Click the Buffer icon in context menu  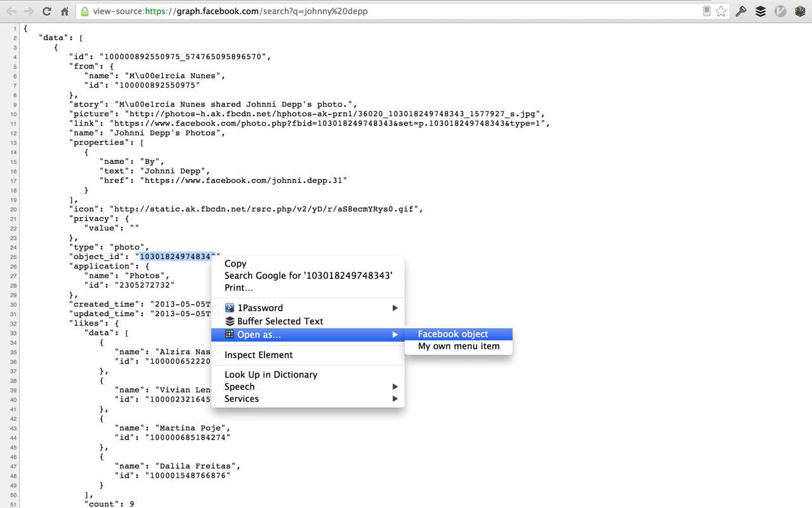(x=230, y=321)
